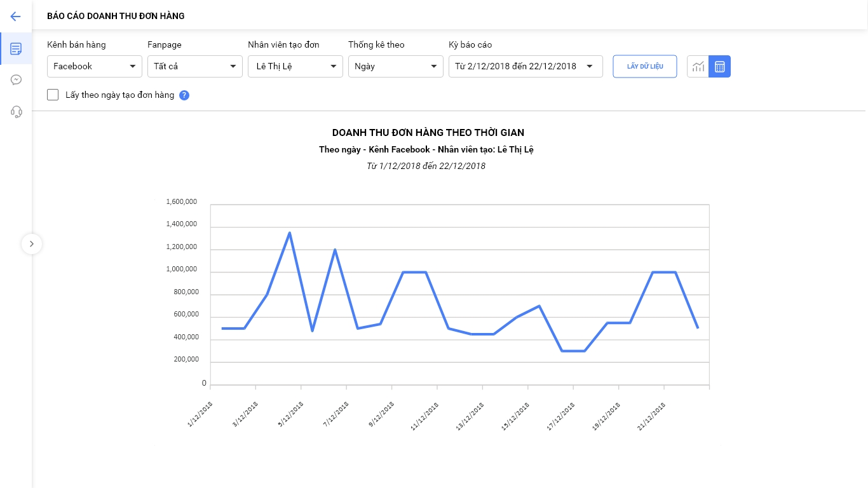Open the 'Kỳ báo cáo' date range dropdown
Viewport: 868px width, 488px height.
(526, 67)
